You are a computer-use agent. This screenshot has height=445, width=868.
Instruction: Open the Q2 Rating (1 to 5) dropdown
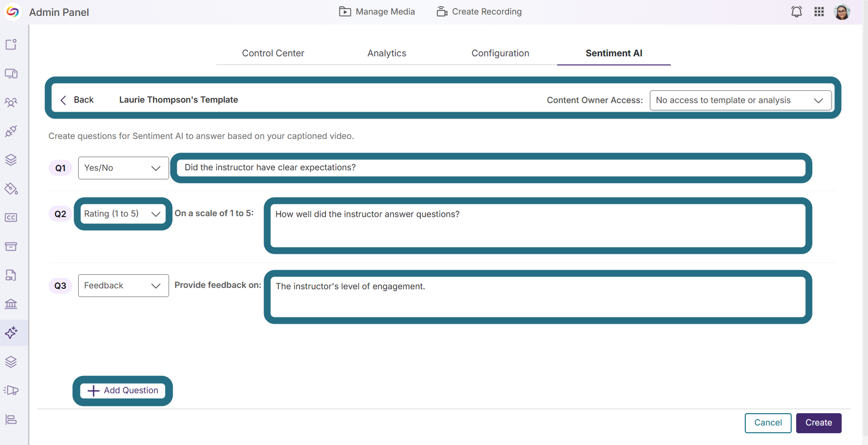[x=123, y=214]
